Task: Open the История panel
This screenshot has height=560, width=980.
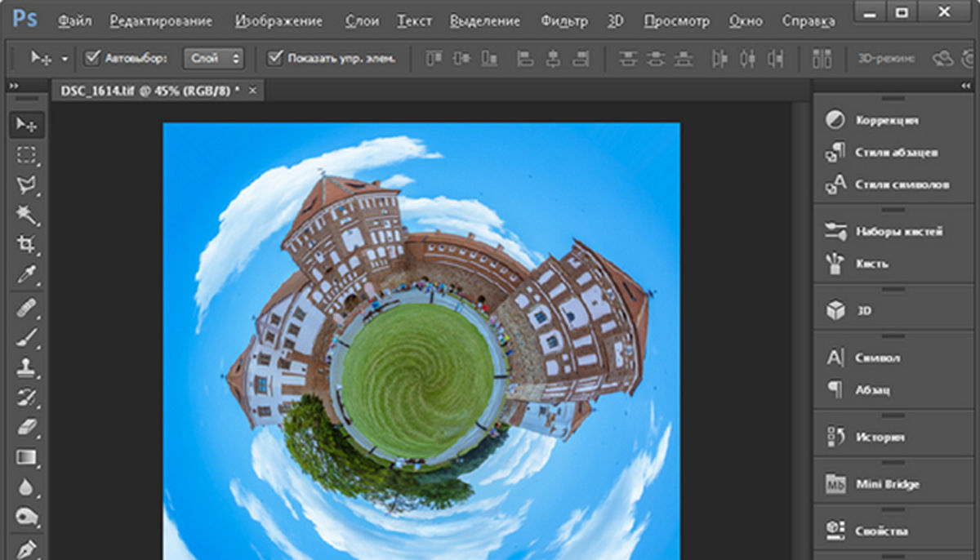Action: 880,438
